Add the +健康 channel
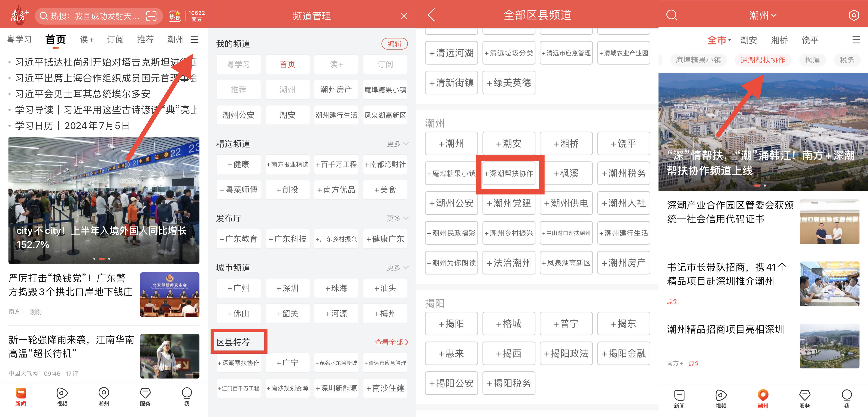 pos(238,164)
